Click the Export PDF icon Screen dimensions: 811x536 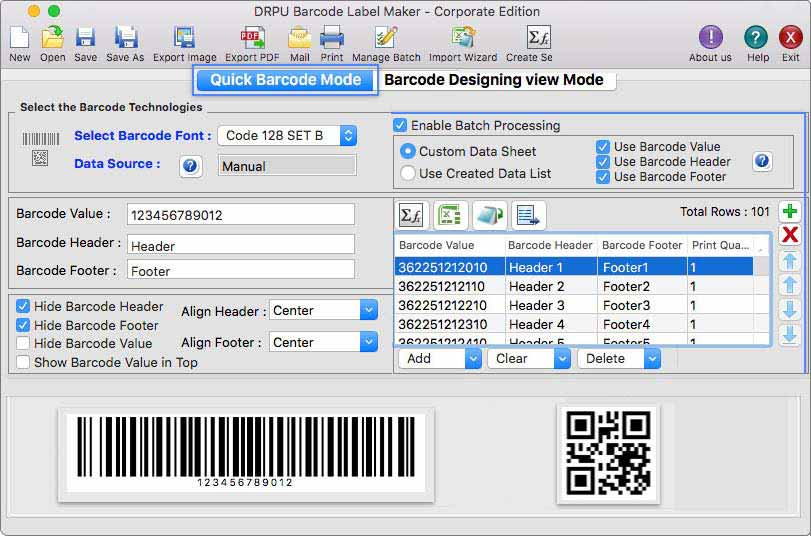click(x=252, y=38)
